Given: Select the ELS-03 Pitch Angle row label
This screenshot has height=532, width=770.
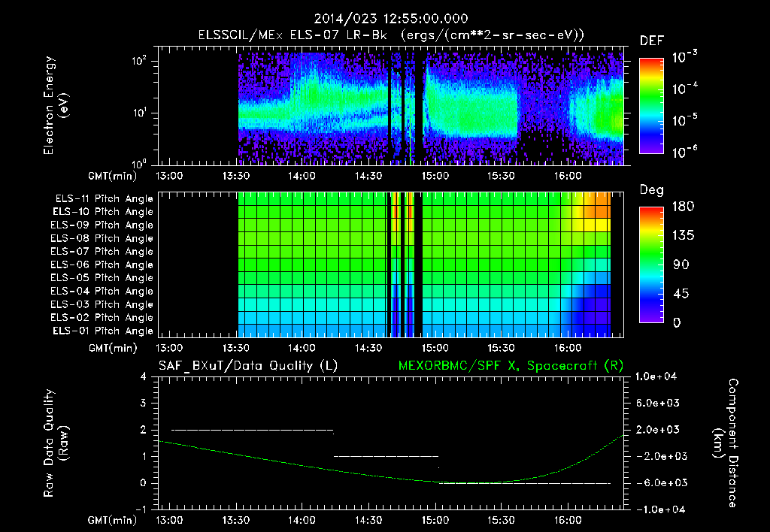Looking at the screenshot, I should tap(102, 305).
